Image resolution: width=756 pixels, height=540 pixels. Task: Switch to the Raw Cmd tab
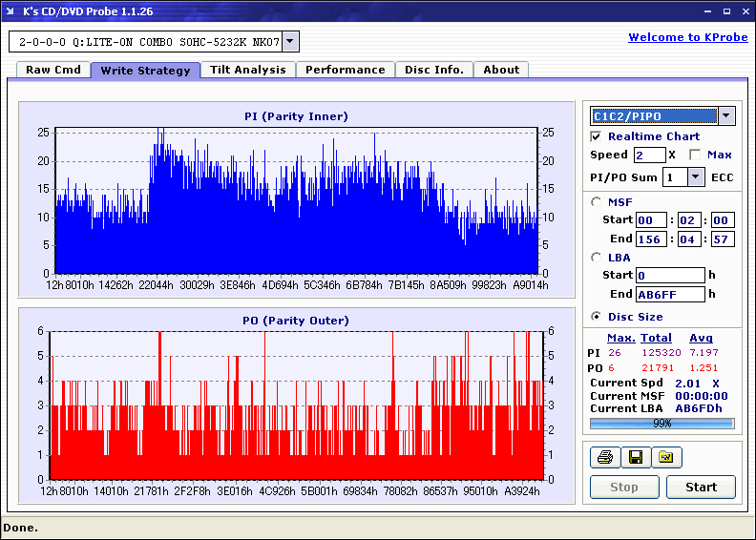(53, 70)
